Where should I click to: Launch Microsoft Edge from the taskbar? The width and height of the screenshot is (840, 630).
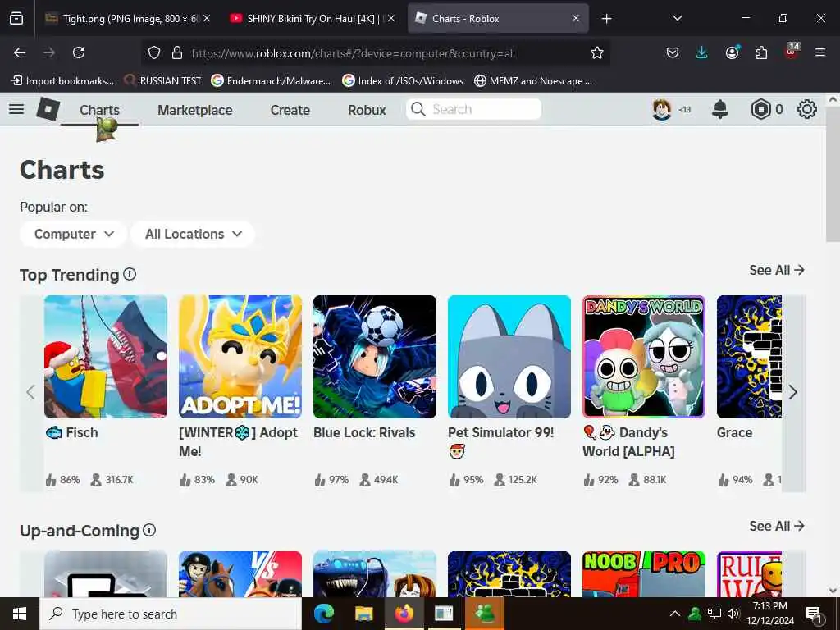click(323, 614)
